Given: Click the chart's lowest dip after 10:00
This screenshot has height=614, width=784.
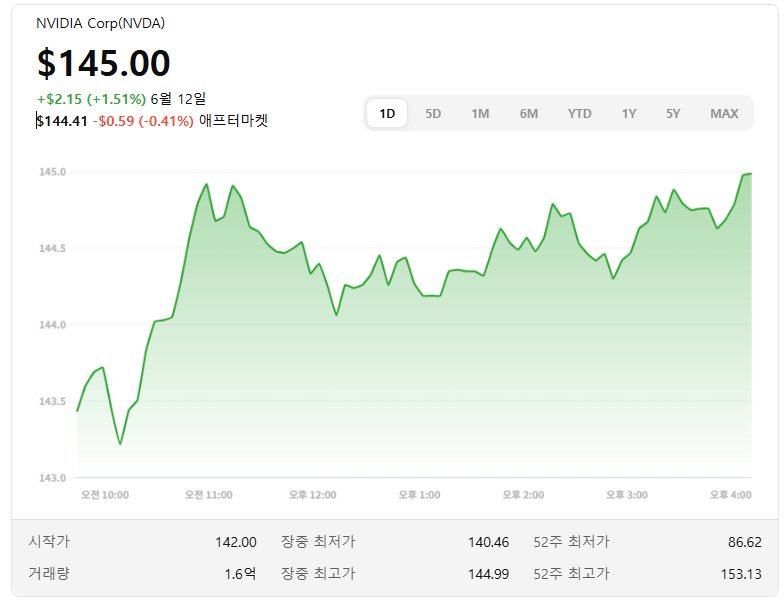Looking at the screenshot, I should pos(120,444).
